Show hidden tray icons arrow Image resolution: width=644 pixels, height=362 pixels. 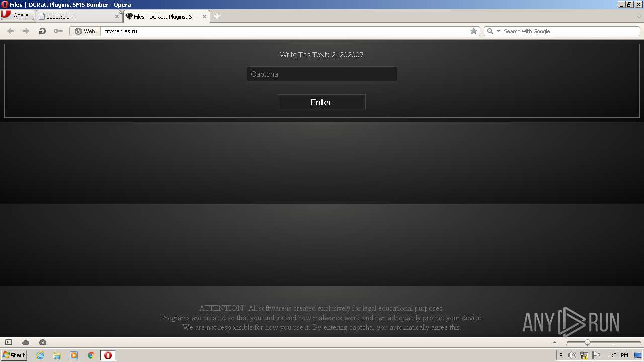pyautogui.click(x=561, y=355)
